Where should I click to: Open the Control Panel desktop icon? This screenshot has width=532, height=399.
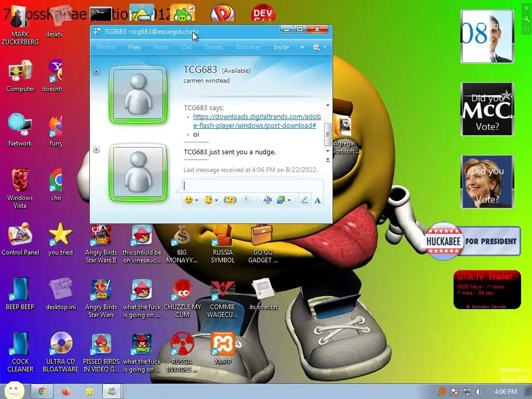click(20, 239)
